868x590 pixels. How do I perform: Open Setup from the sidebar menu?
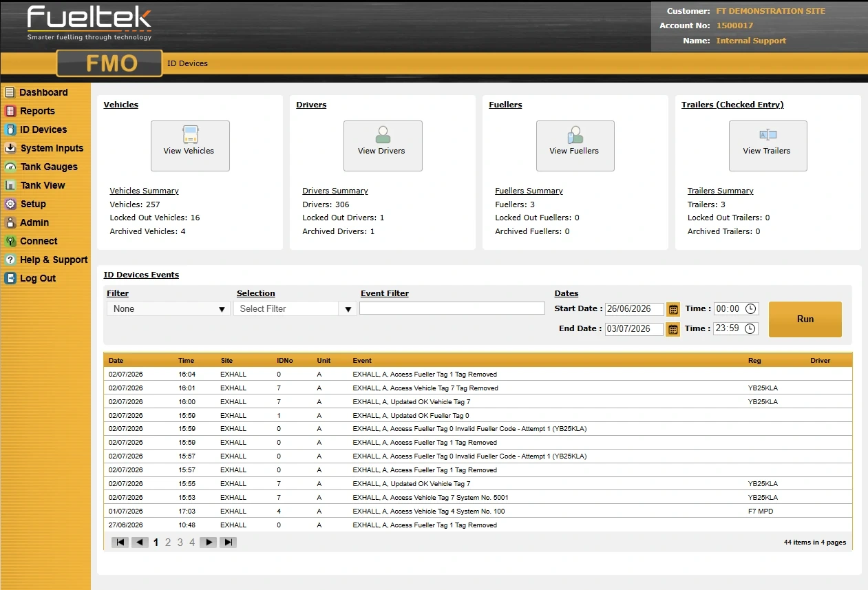[33, 204]
